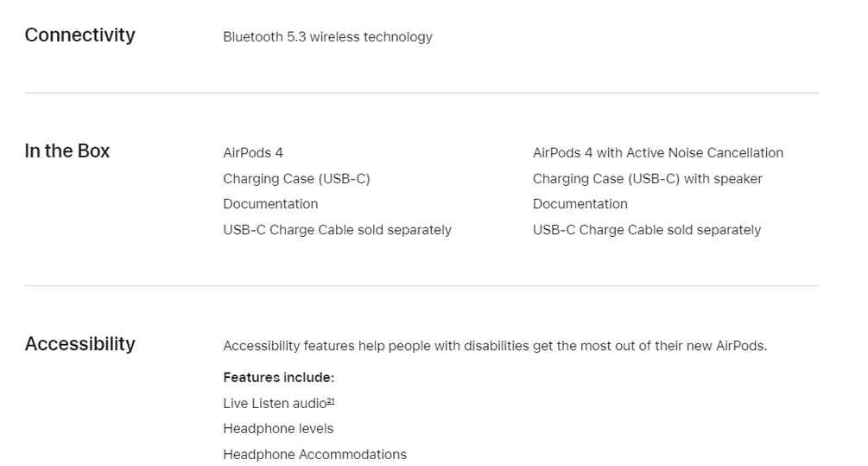Click the standalone AirPods 4 text in the left column
Viewport: 868px width, 466px height.
pos(253,153)
